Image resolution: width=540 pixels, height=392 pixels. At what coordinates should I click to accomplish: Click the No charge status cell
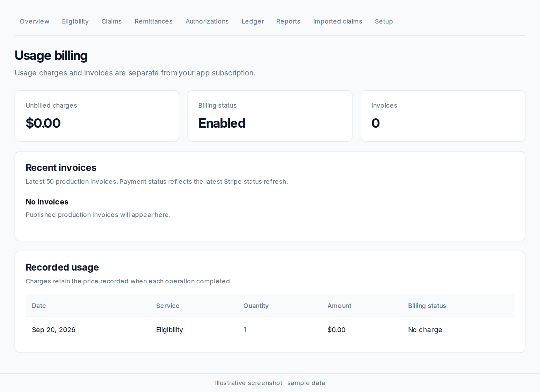pos(425,330)
